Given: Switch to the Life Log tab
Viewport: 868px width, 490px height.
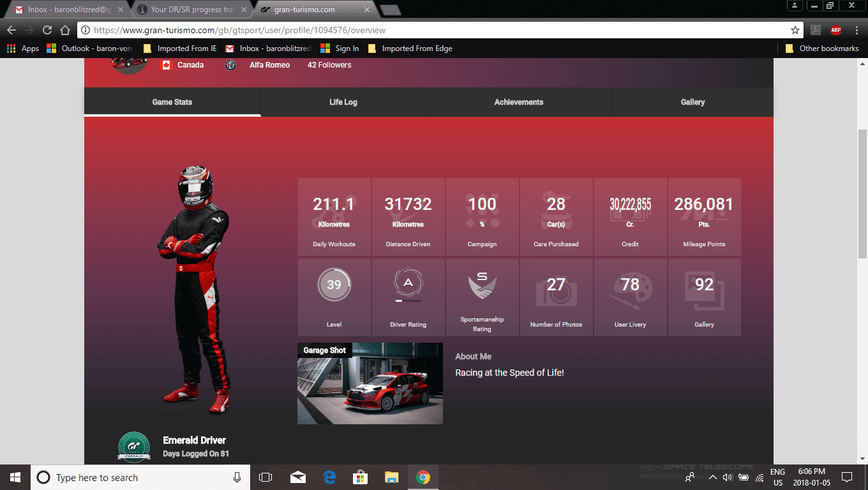Looking at the screenshot, I should click(x=343, y=102).
